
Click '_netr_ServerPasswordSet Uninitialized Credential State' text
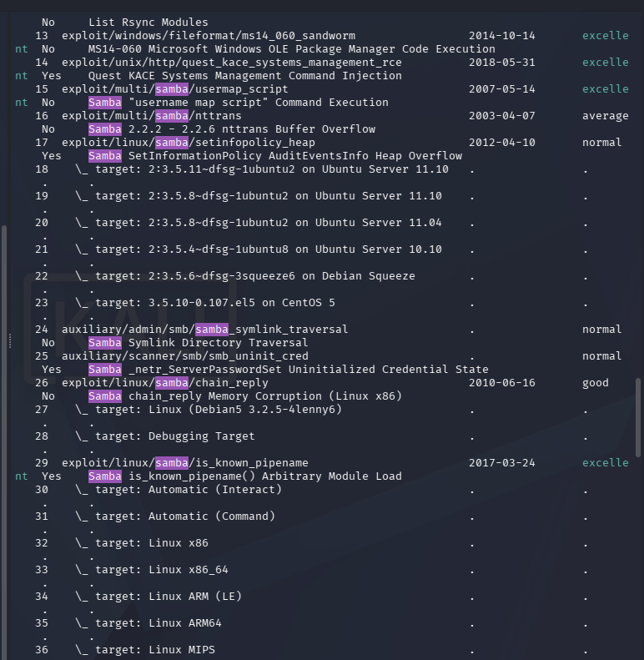(309, 369)
